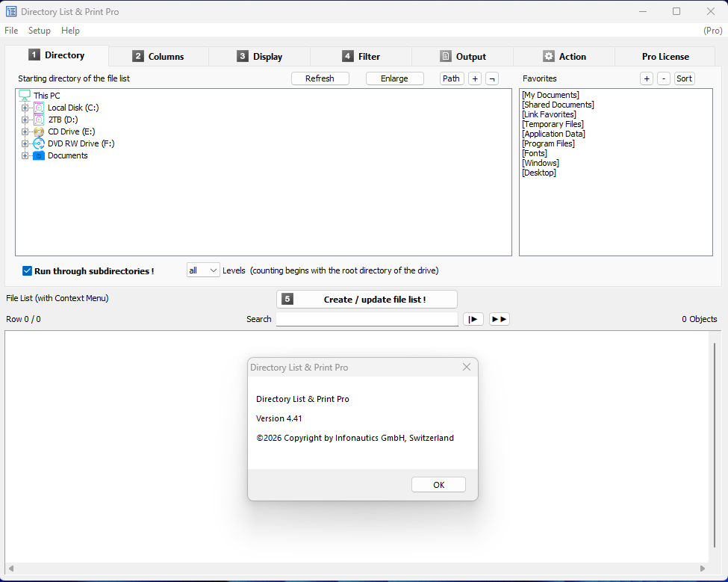This screenshot has width=728, height=582.
Task: Click the This PC monitor icon
Action: (x=25, y=96)
